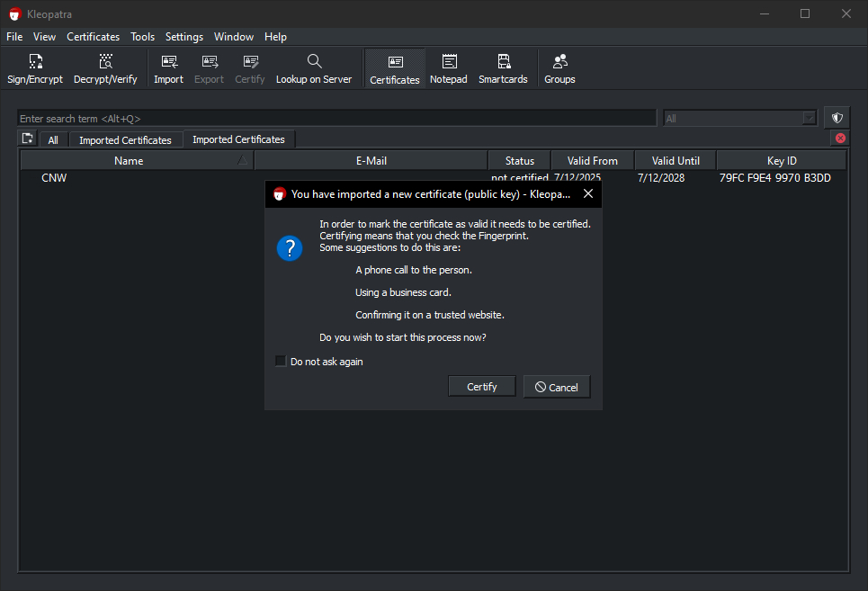Open the Certificates menu

[x=93, y=37]
